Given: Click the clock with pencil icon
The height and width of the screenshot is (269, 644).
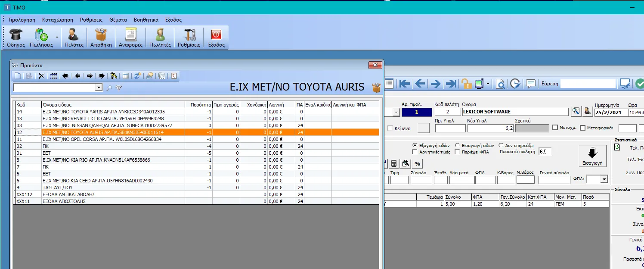Looking at the screenshot, I should (515, 84).
